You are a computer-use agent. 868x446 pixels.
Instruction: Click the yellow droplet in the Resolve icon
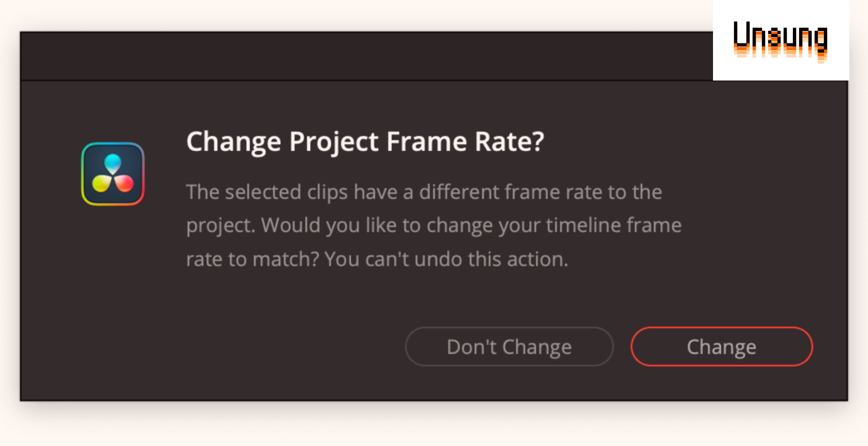102,183
